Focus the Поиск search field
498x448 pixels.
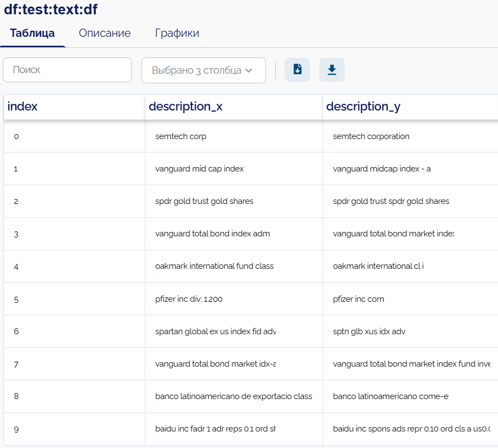[x=67, y=70]
